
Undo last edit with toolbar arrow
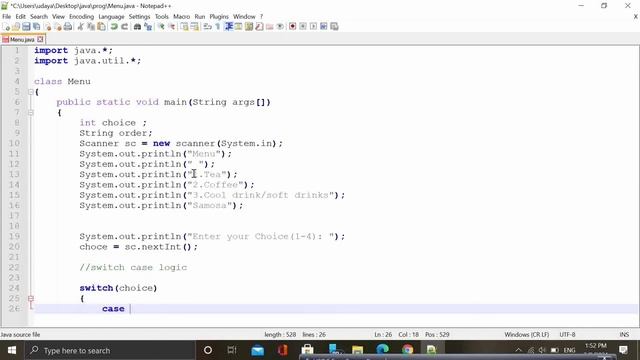pyautogui.click(x=114, y=27)
